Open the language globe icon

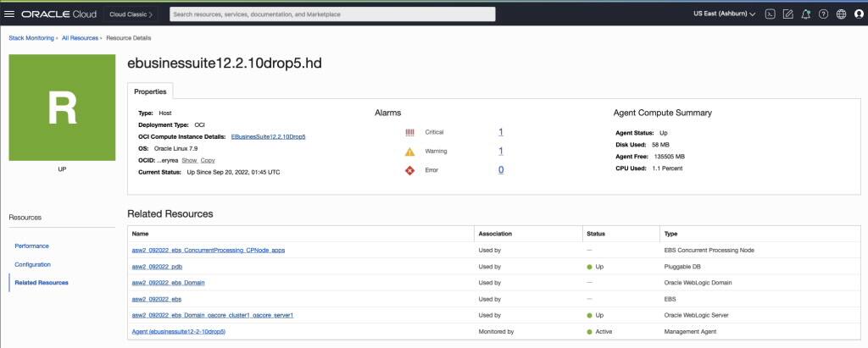tap(841, 14)
